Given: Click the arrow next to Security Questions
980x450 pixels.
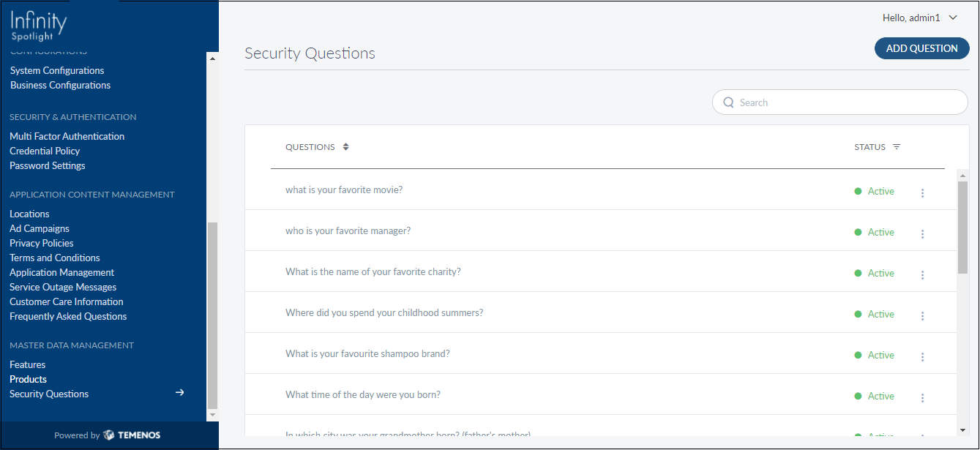Looking at the screenshot, I should (x=179, y=393).
